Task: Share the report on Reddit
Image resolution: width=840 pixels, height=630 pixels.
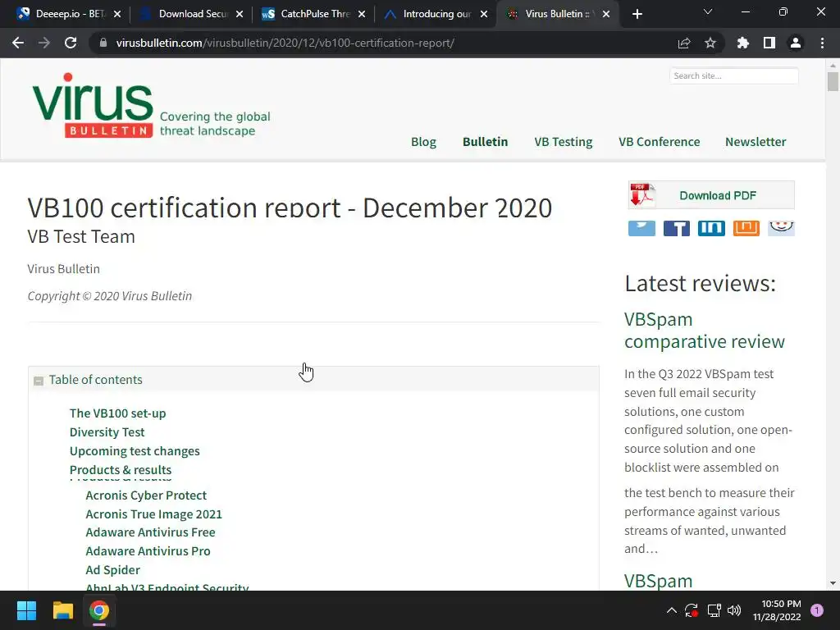Action: click(781, 228)
